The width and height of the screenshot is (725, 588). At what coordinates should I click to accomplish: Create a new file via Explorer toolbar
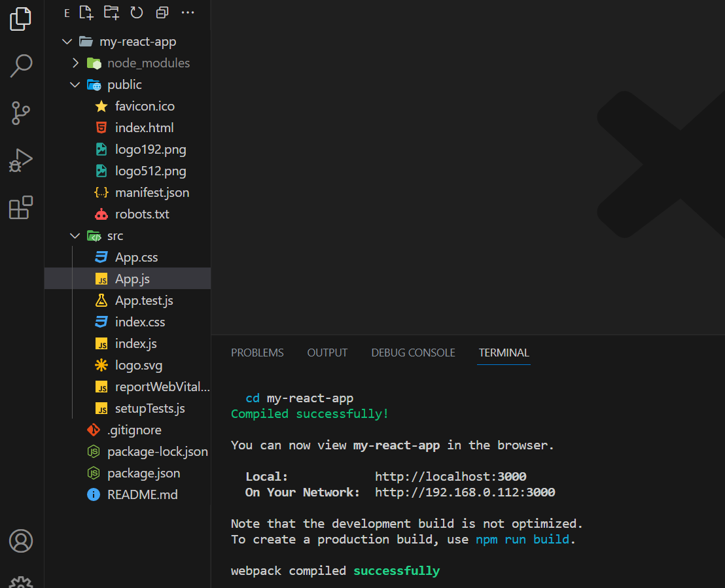point(86,12)
